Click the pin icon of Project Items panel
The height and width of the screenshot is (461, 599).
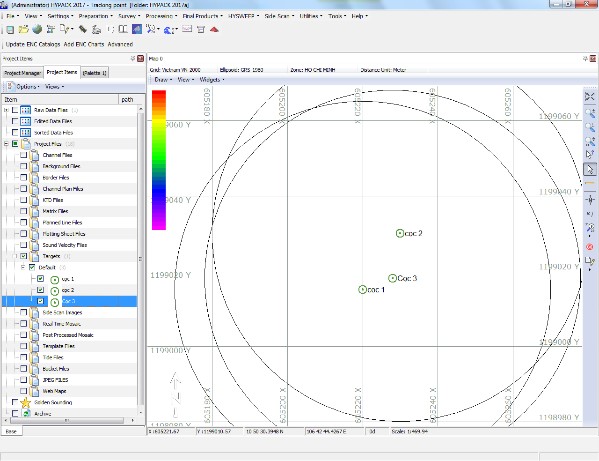click(133, 58)
